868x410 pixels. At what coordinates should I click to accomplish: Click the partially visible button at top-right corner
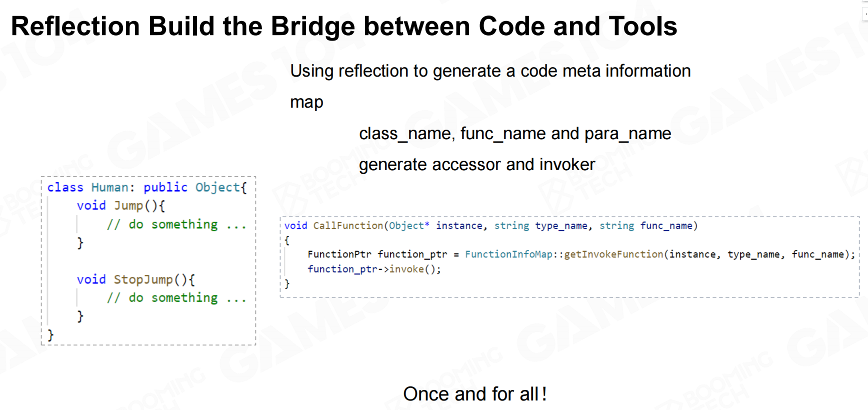(865, 14)
